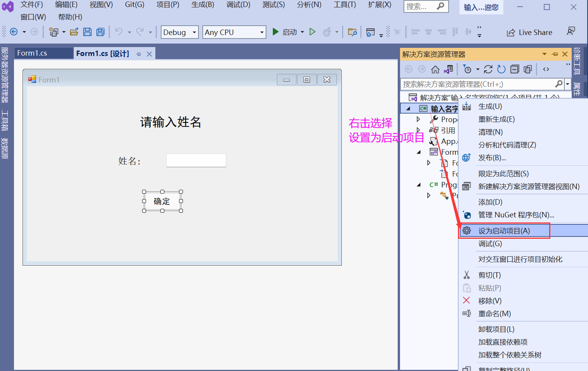Screen dimensions: 588x371
Task: Click the Solution Explorer search field
Action: coord(477,84)
